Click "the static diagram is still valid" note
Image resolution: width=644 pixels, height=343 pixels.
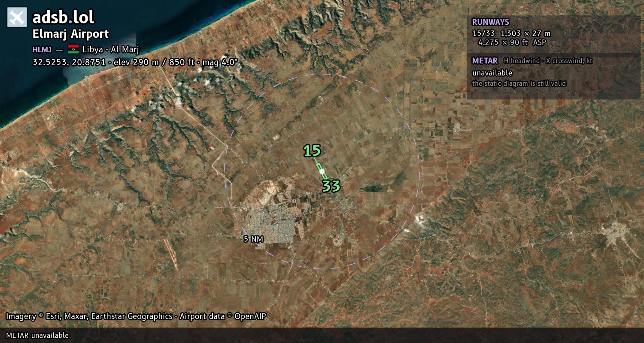coord(519,84)
